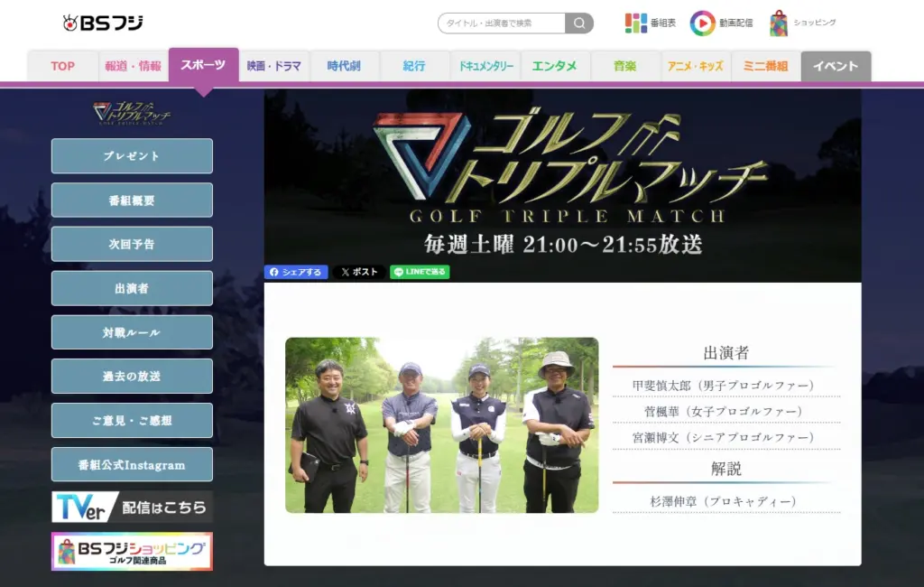
Task: Click the Facebook シェアする button
Action: 296,272
